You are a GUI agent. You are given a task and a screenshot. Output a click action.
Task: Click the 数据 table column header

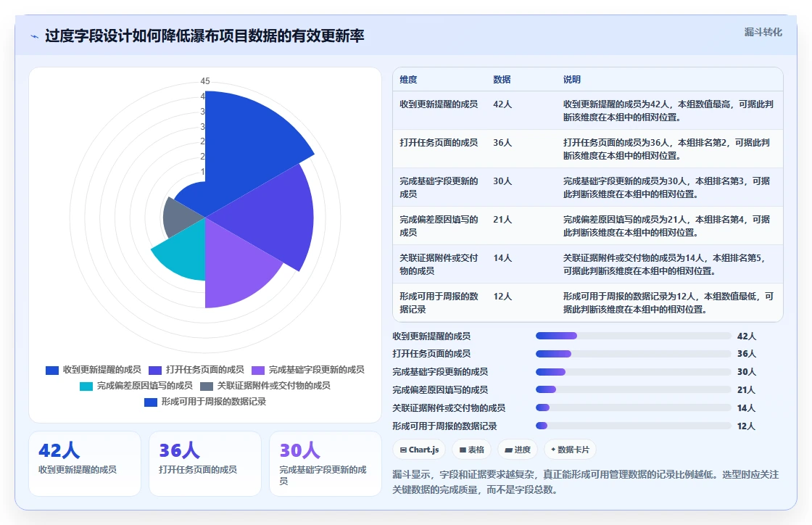pyautogui.click(x=502, y=80)
